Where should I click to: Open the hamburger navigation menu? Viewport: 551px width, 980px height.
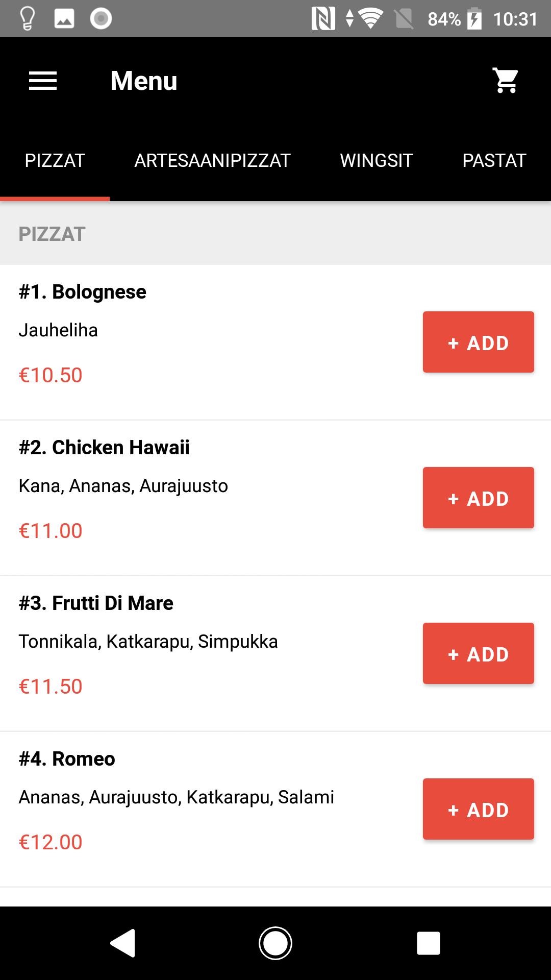pos(43,81)
